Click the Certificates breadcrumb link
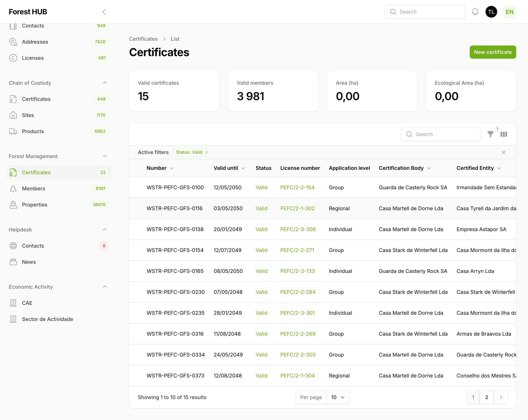 tap(143, 39)
